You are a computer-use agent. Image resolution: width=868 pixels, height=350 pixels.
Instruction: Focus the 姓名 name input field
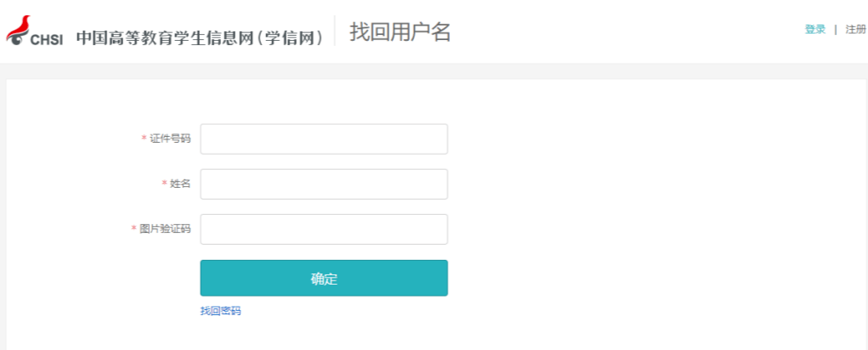click(323, 184)
